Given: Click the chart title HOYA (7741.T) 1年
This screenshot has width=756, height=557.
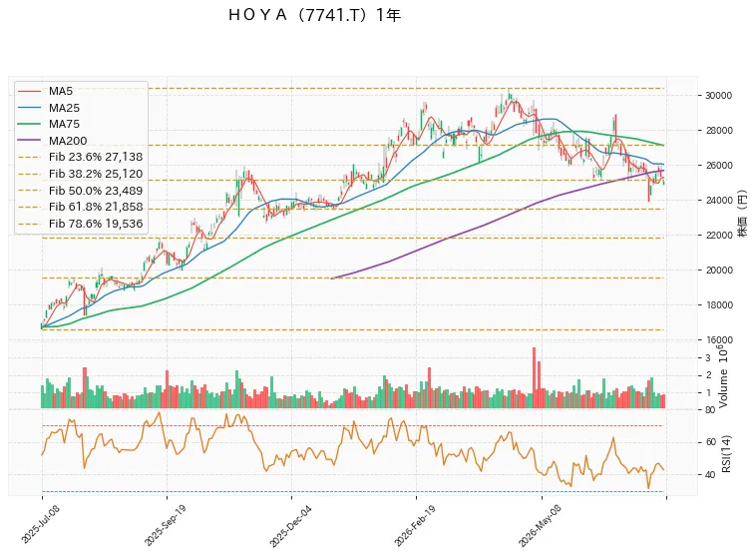Looking at the screenshot, I should click(315, 15).
